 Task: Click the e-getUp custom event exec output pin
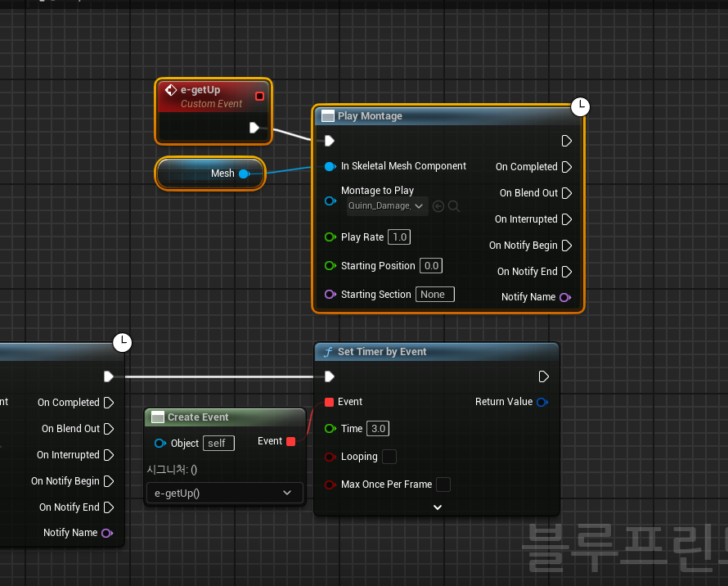[254, 128]
